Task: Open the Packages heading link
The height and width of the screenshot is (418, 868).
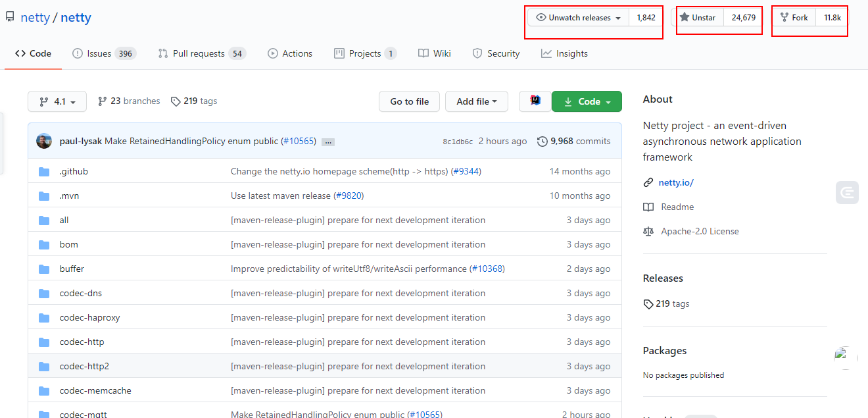Action: pos(665,350)
